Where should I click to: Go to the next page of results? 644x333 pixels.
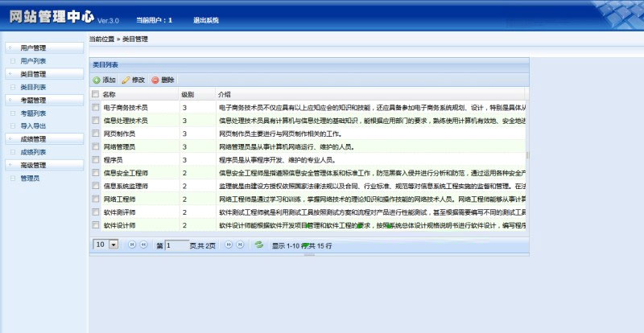point(229,244)
